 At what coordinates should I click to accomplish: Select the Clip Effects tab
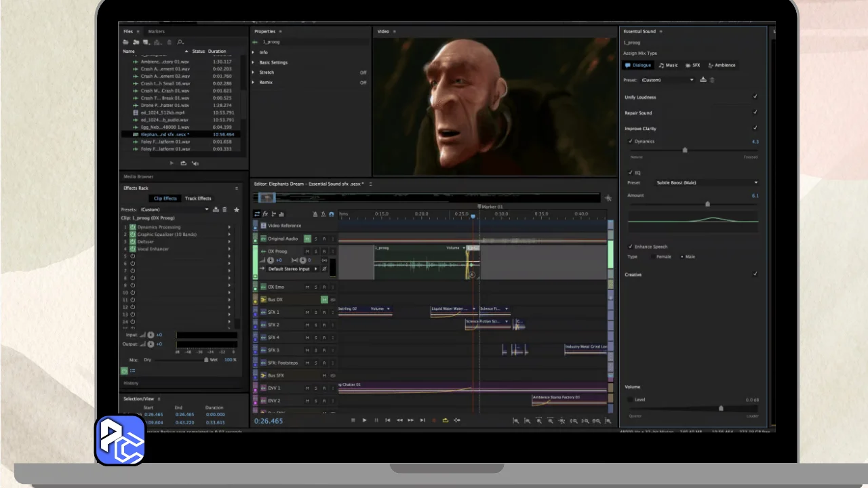pyautogui.click(x=165, y=199)
